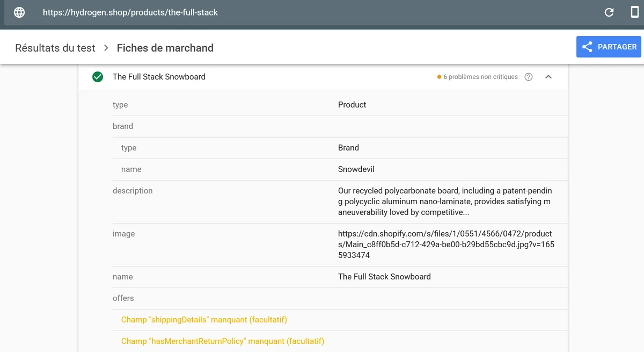Collapse The Full Stack Snowboard section
The height and width of the screenshot is (352, 644).
point(548,77)
